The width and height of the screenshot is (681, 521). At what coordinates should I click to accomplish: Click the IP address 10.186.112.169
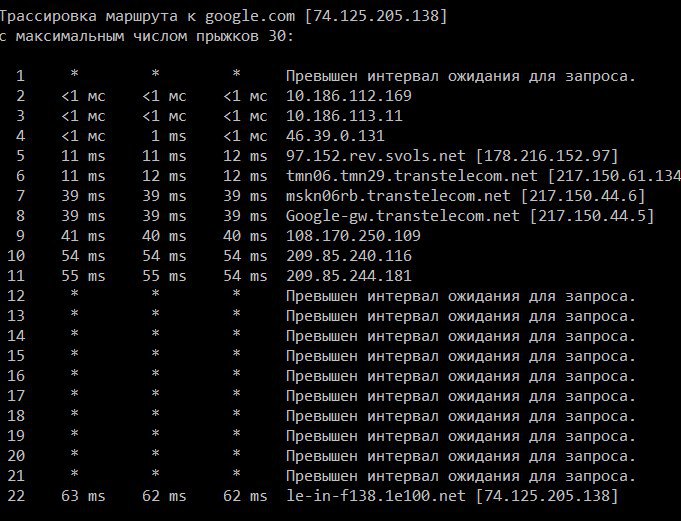click(349, 96)
